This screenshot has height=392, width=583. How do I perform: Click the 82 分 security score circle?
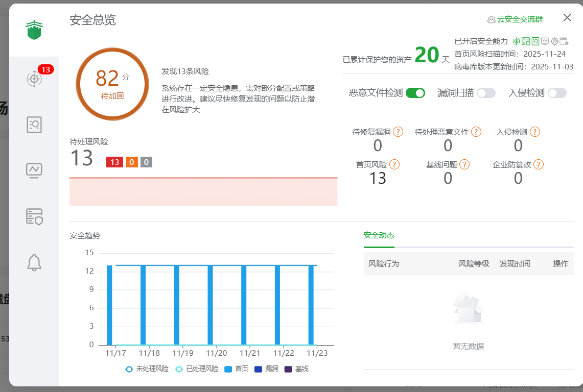[112, 84]
